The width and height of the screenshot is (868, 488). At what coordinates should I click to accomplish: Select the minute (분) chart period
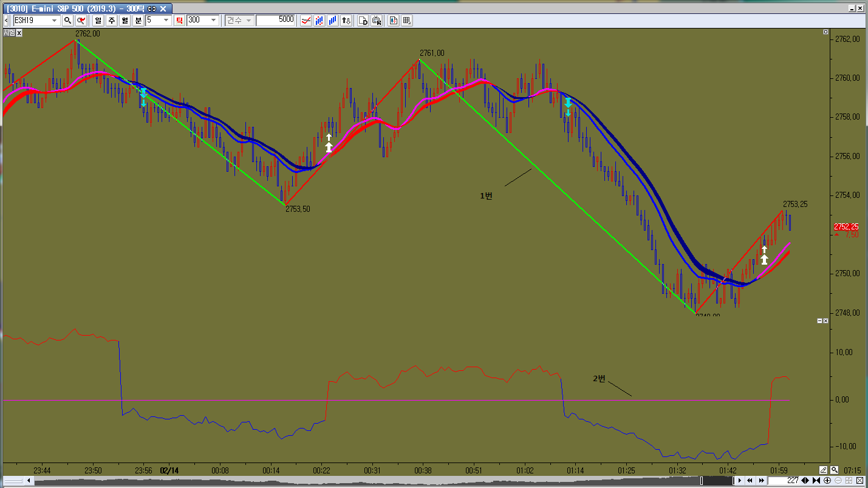(138, 20)
